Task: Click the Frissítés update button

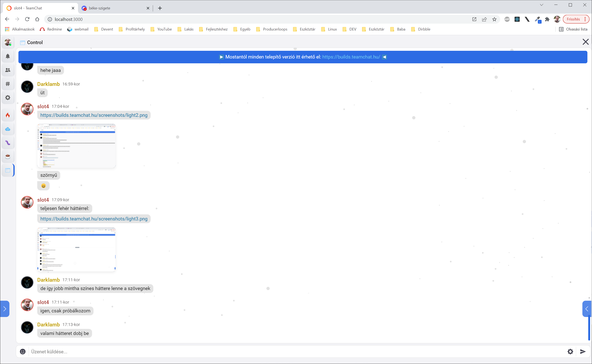Action: 573,19
